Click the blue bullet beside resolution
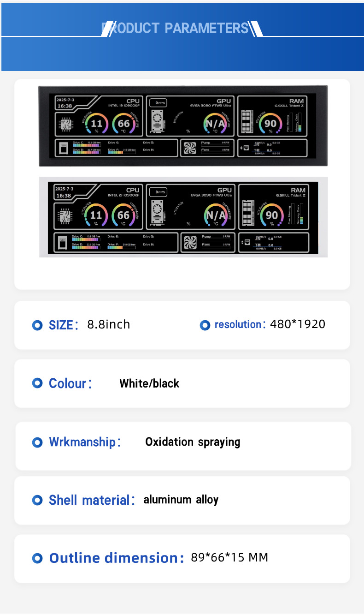Image resolution: width=364 pixels, height=615 pixels. 205,325
